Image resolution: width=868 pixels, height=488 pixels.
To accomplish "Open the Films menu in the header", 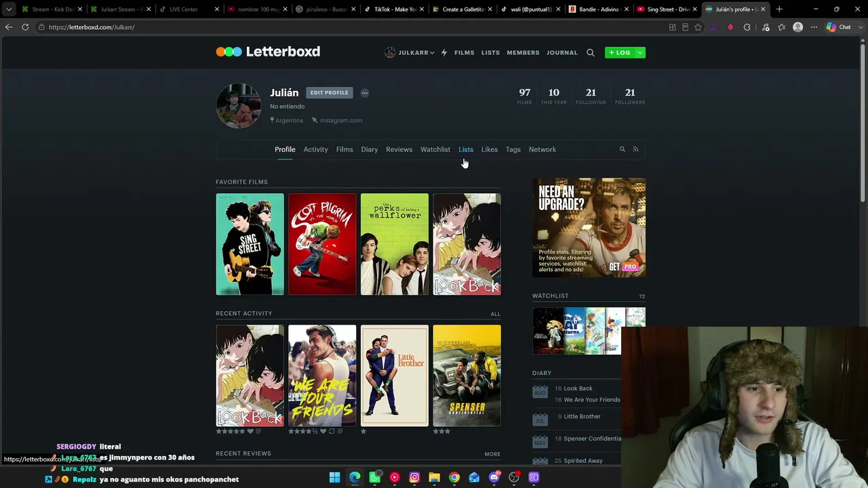I will 465,52.
